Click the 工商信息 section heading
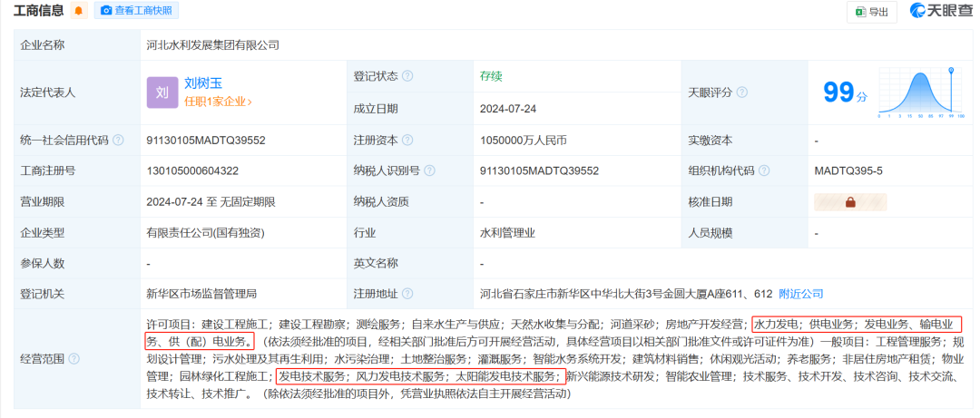Viewport: 980px width, 418px height. pos(38,11)
